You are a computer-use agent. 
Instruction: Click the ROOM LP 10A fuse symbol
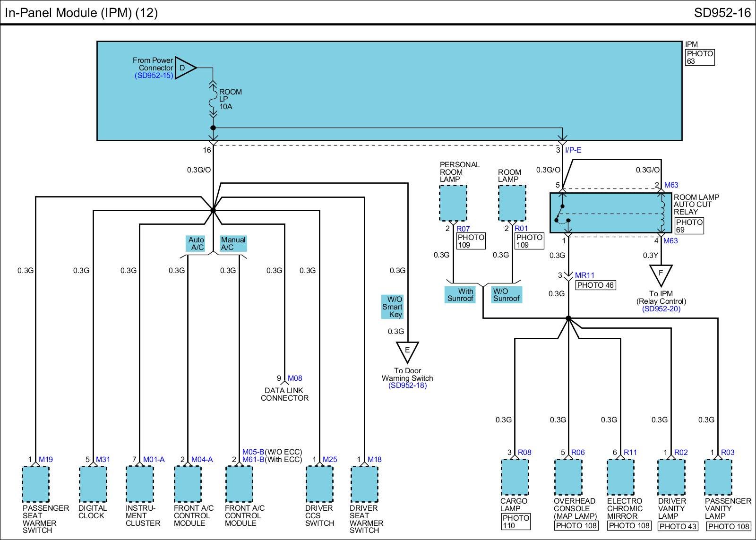click(213, 99)
